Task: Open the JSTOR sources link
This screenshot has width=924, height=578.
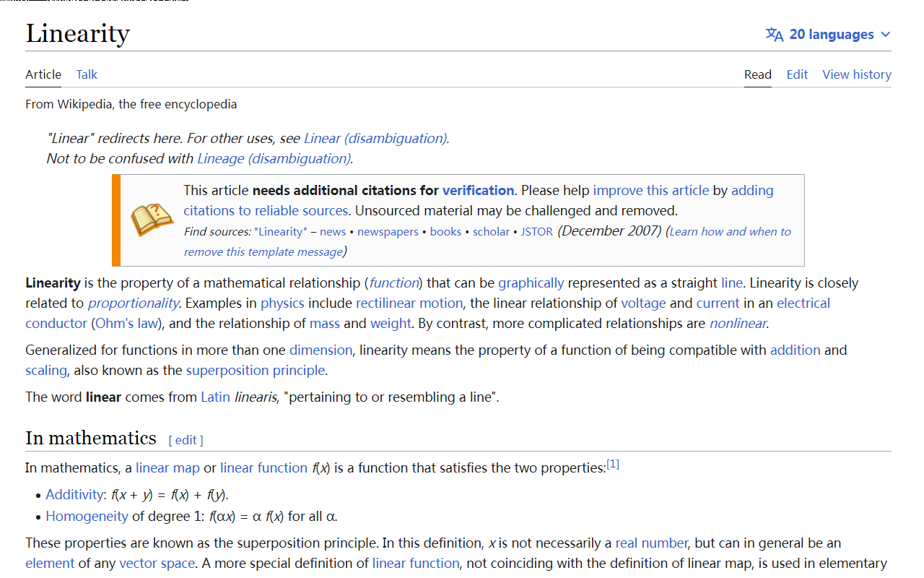Action: pyautogui.click(x=537, y=232)
